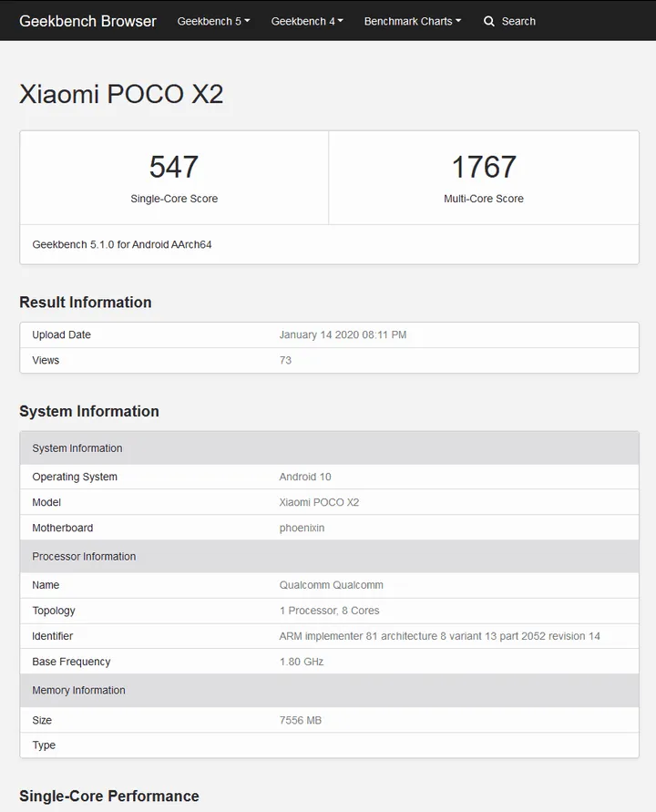Open the Geekbench 5 dropdown menu
The image size is (656, 812).
pos(213,21)
